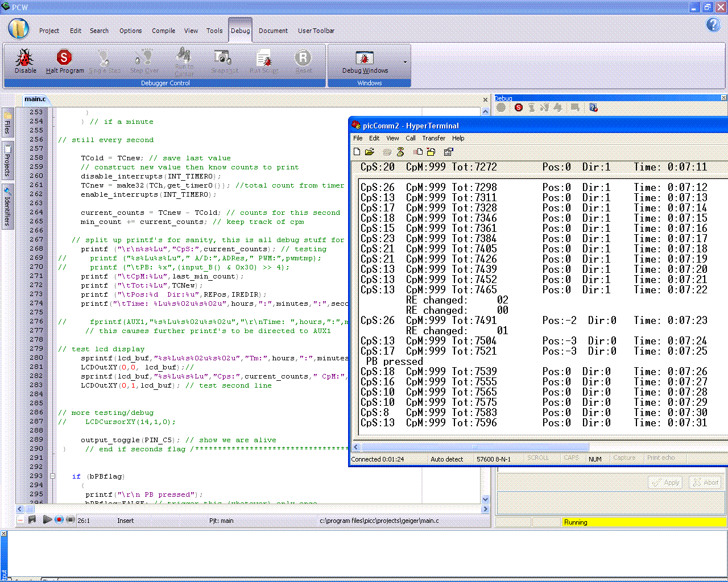Image resolution: width=728 pixels, height=582 pixels.
Task: Click HyperTerminal's new connection icon
Action: (x=357, y=152)
